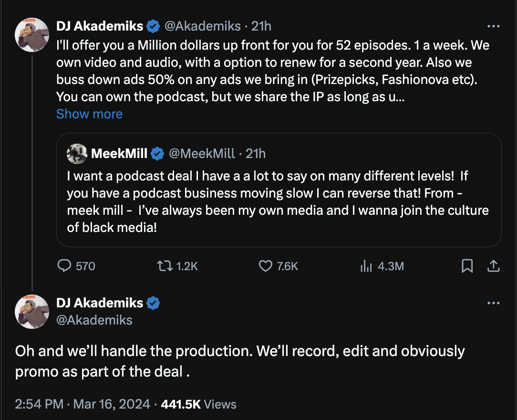Repost the tweet using retweet icon
517x420 pixels.
click(x=165, y=266)
